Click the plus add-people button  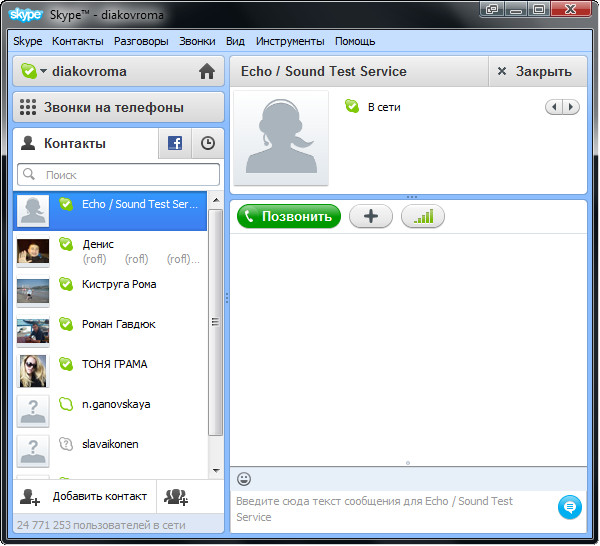371,216
